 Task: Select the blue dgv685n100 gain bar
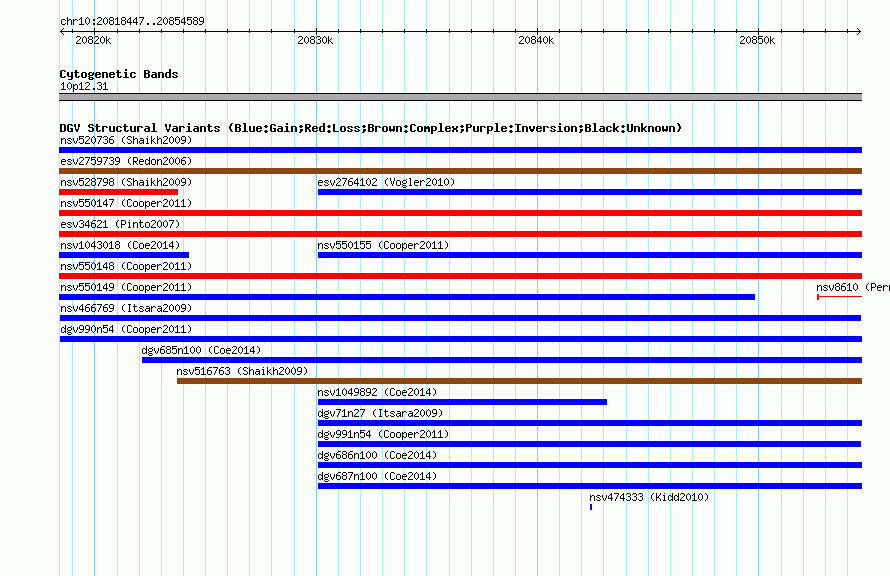(x=502, y=360)
